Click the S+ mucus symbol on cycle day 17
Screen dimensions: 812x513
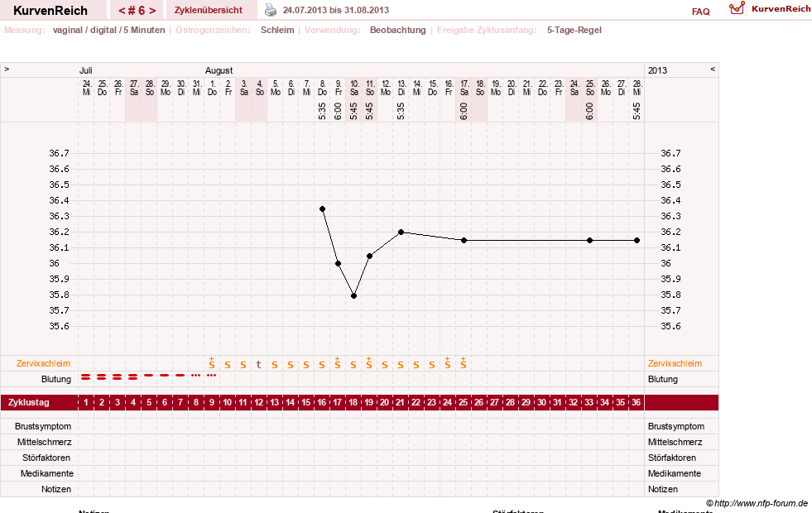(x=338, y=362)
